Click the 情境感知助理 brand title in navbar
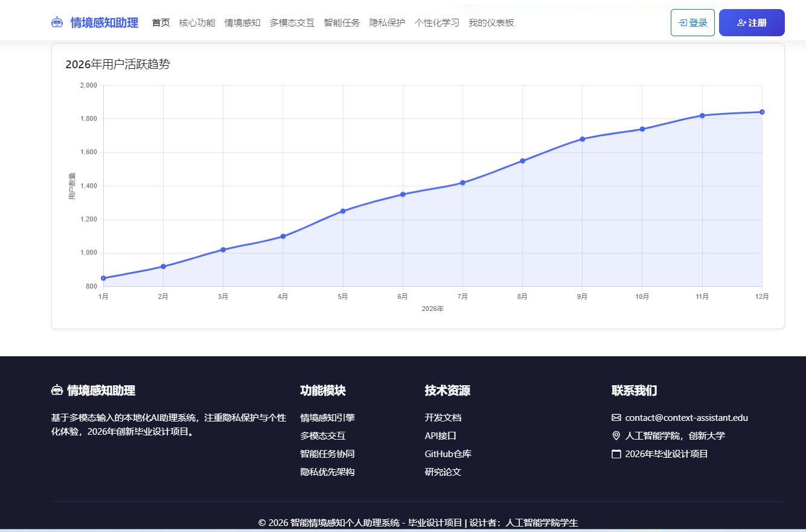The image size is (806, 532). tap(104, 23)
